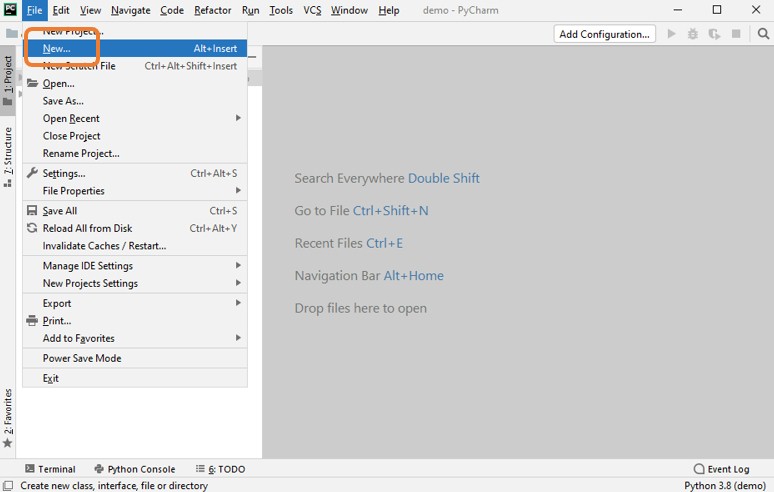Open the Run menu
Image resolution: width=774 pixels, height=492 pixels.
click(250, 10)
